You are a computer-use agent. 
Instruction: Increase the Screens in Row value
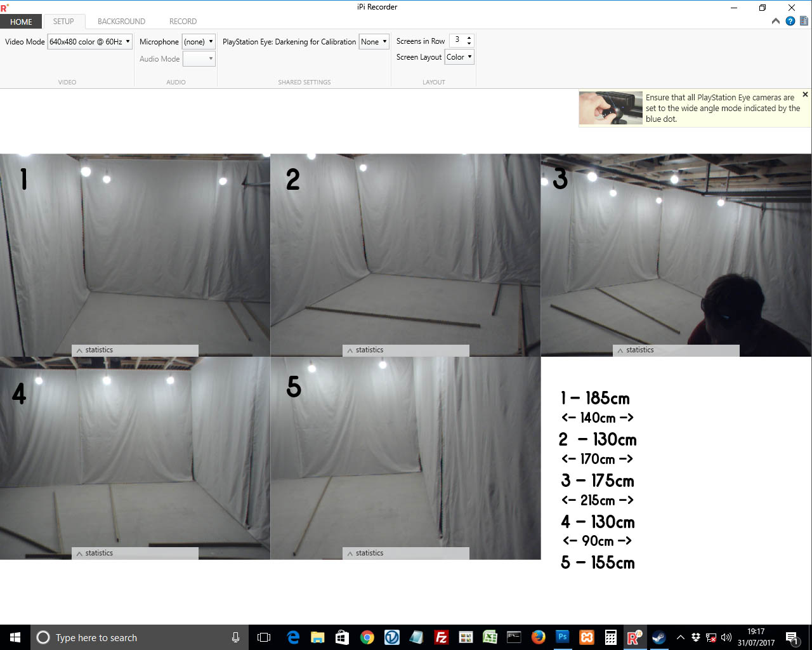(x=469, y=37)
